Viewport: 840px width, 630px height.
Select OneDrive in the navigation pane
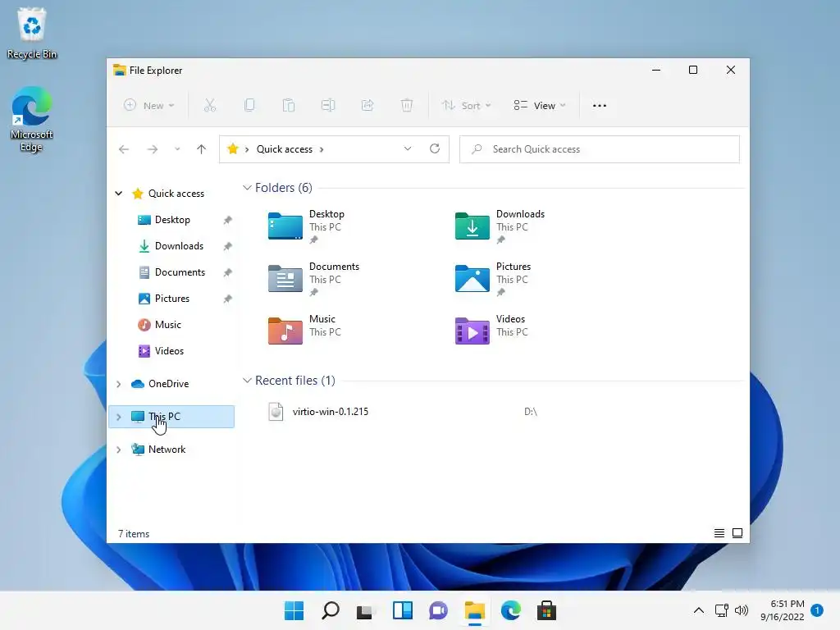click(168, 384)
